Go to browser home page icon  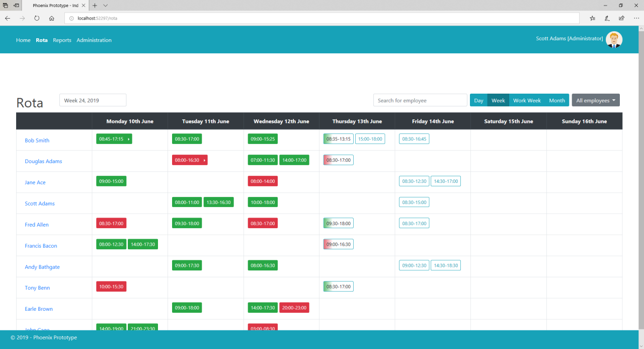(51, 18)
